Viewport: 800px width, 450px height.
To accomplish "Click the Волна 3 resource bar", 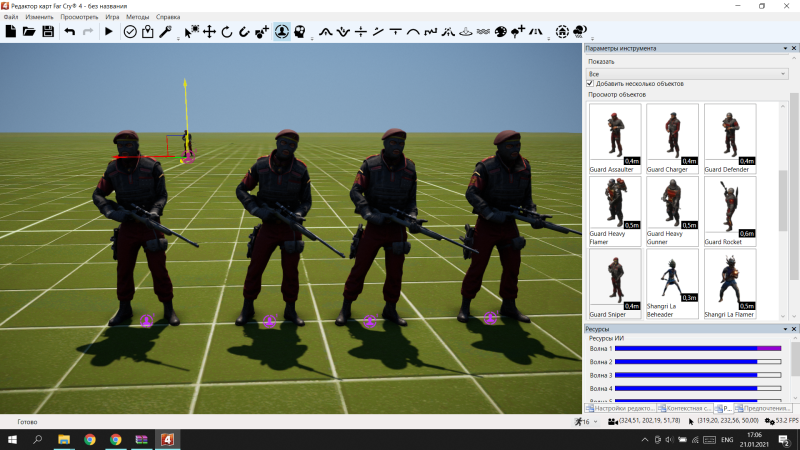I will tap(698, 375).
